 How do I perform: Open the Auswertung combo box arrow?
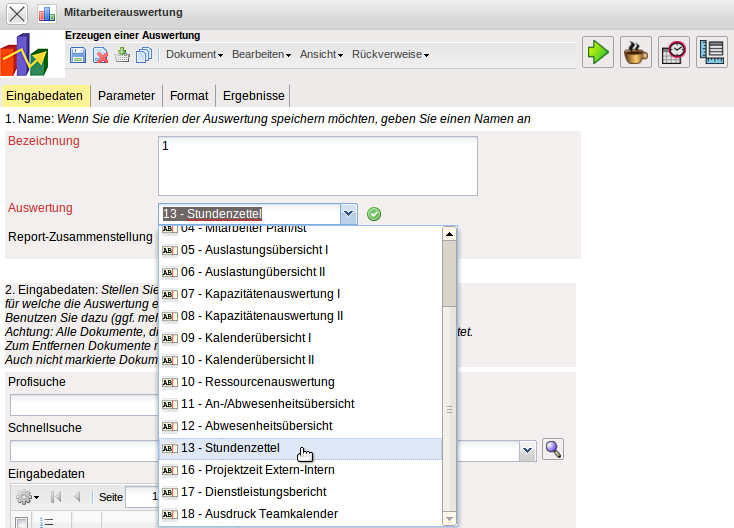click(347, 213)
